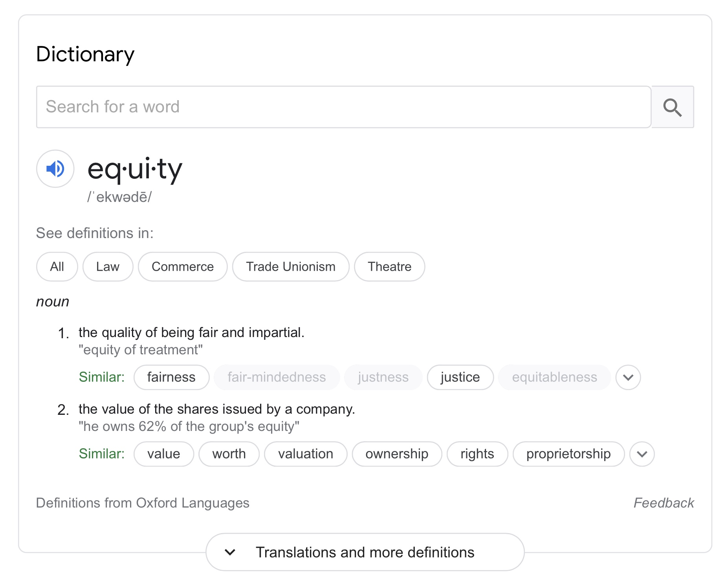Viewport: 728px width, 581px height.
Task: Click the Search for a word field
Action: [343, 107]
